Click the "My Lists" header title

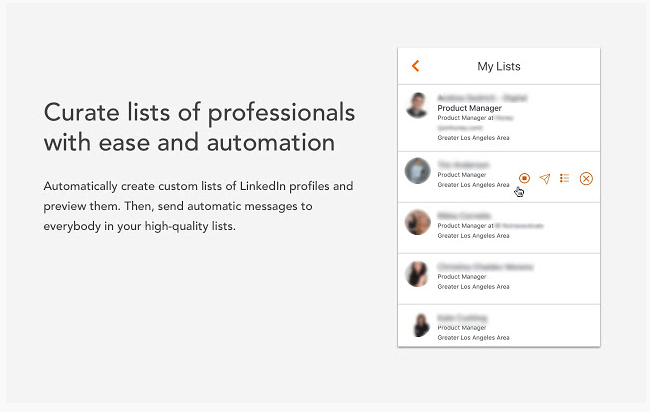tap(499, 66)
